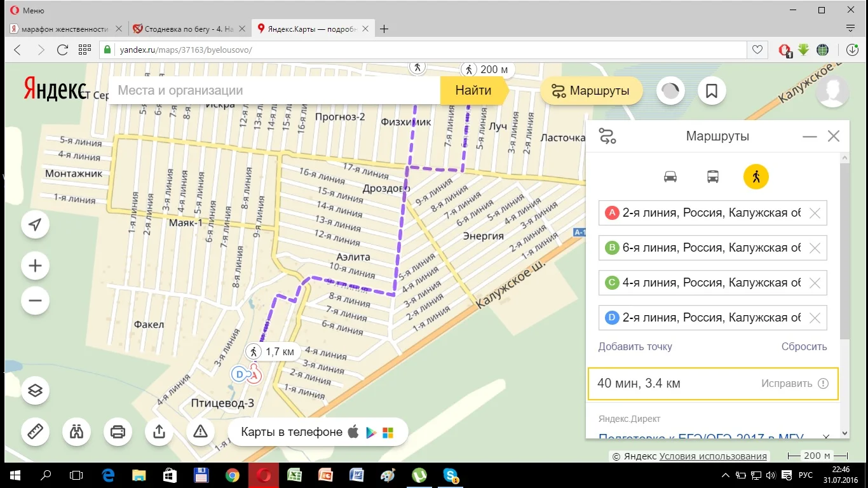Open the share map icon
Image resolution: width=868 pixels, height=488 pixels.
pyautogui.click(x=159, y=432)
